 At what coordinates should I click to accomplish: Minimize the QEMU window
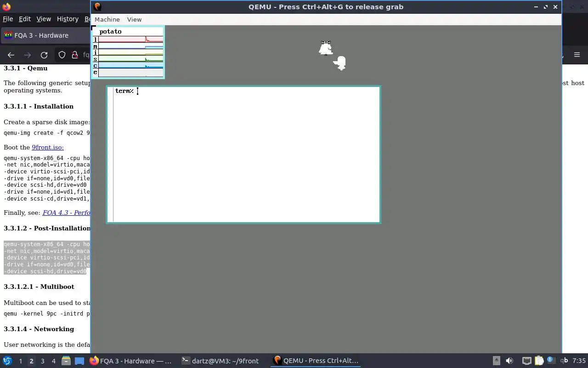point(536,7)
